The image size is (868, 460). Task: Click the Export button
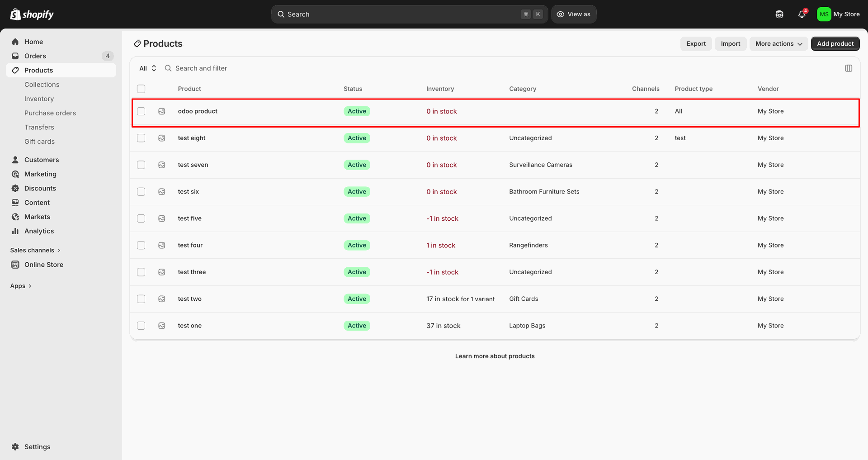696,44
